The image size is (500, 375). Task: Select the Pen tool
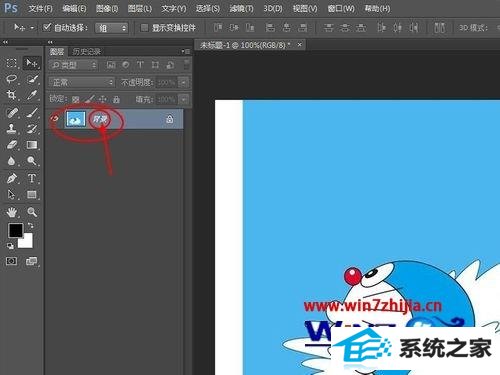coord(12,179)
